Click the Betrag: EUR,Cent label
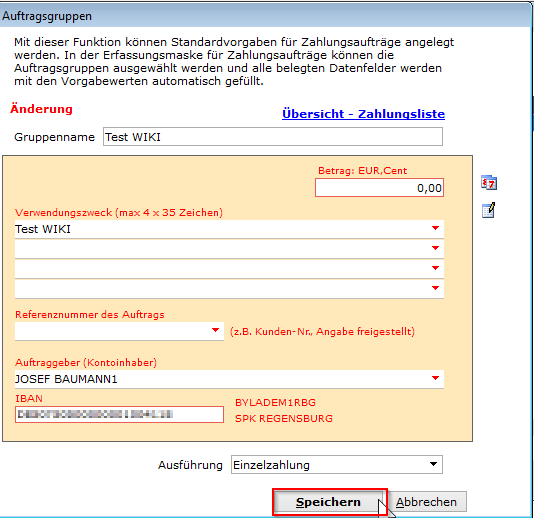The image size is (534, 518). tap(362, 171)
